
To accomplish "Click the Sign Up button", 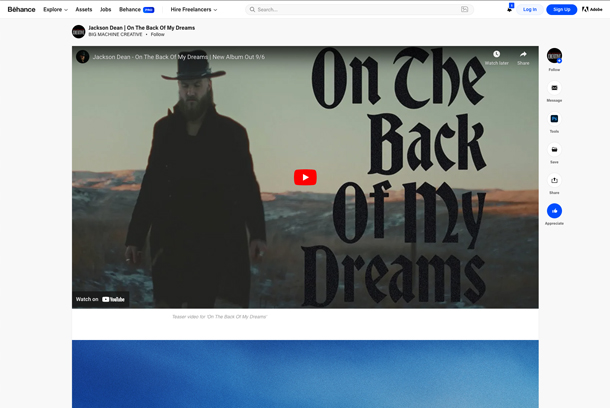I will (561, 9).
